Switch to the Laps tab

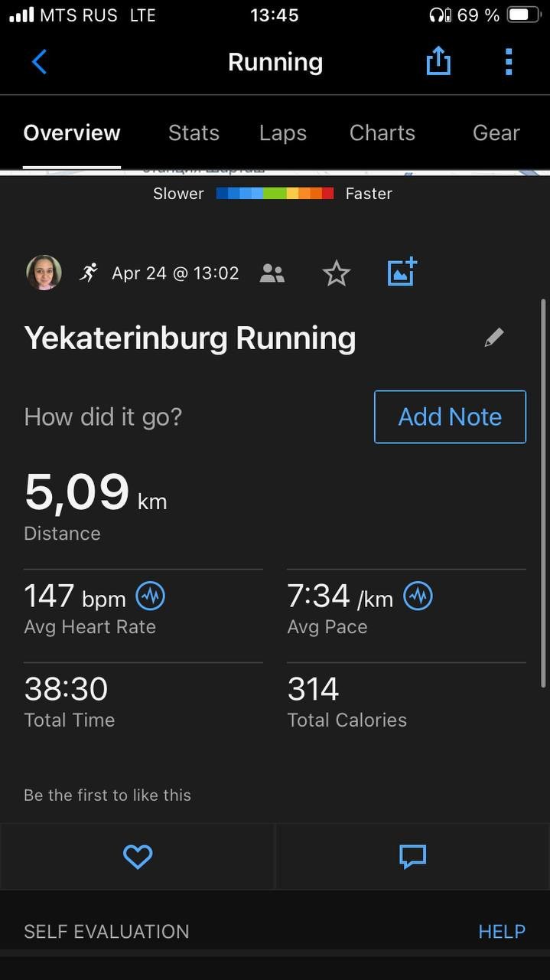coord(283,133)
